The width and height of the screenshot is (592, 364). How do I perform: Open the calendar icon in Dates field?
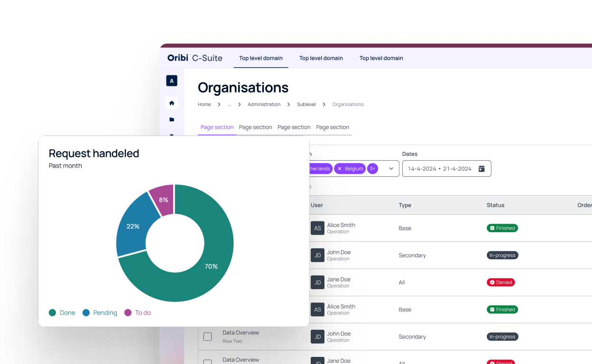[481, 169]
